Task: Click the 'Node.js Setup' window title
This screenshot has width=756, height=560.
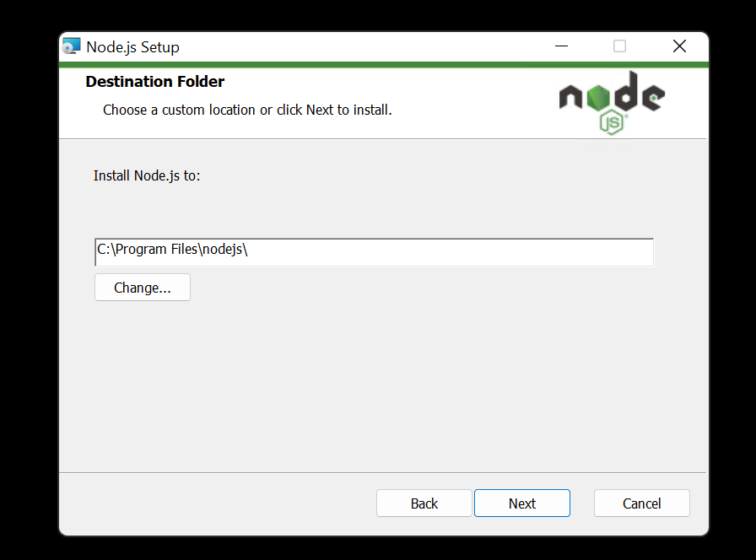Action: (x=132, y=47)
